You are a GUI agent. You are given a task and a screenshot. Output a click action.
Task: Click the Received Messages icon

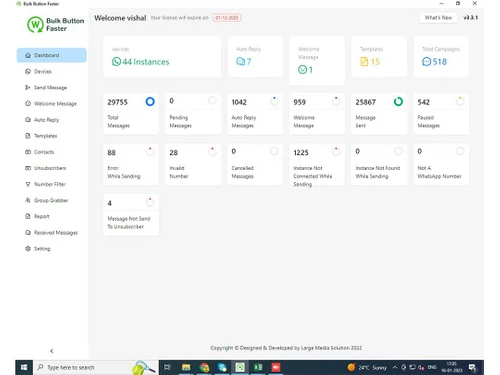(28, 232)
